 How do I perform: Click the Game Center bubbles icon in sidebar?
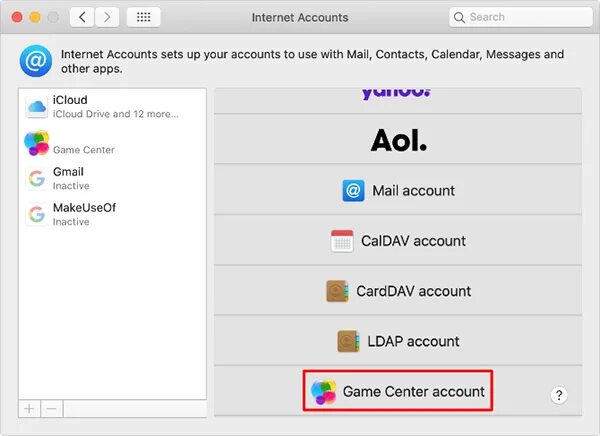click(37, 143)
